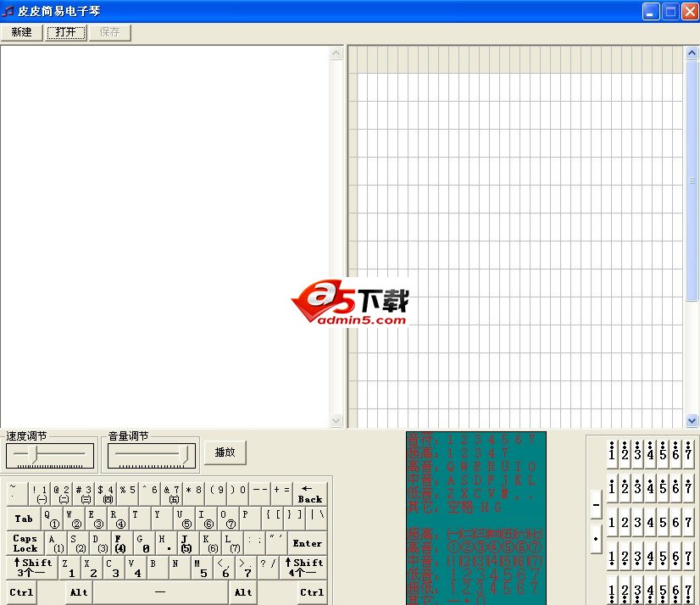The width and height of the screenshot is (700, 605).
Task: Click the 打开 (Open) button
Action: (x=66, y=32)
